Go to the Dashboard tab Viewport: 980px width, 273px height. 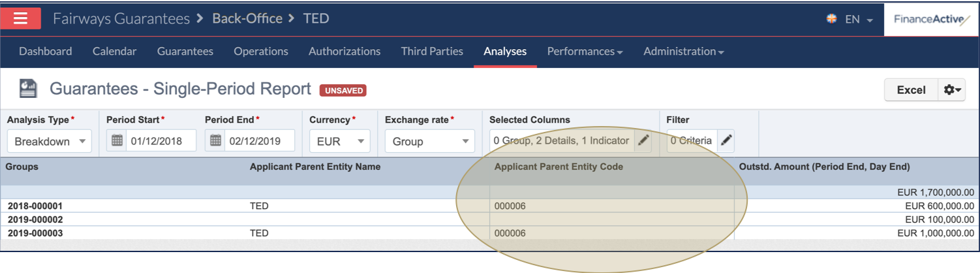(x=46, y=51)
